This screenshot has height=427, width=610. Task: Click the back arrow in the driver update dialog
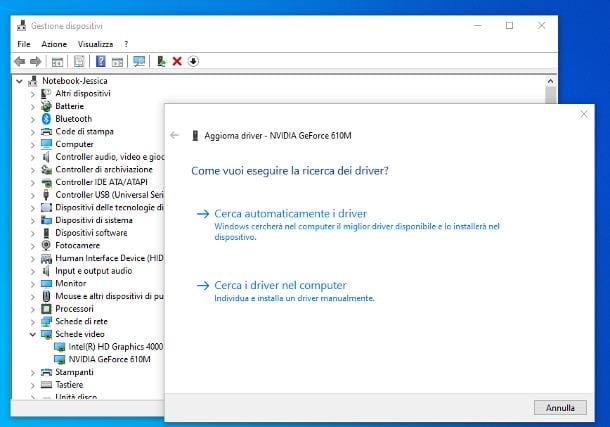pyautogui.click(x=174, y=135)
